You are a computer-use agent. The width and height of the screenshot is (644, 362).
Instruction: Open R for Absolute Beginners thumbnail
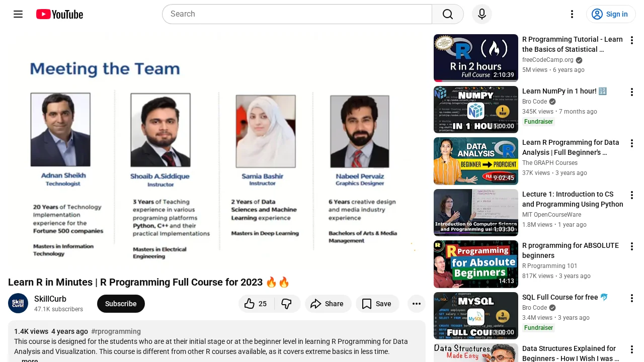tap(476, 264)
